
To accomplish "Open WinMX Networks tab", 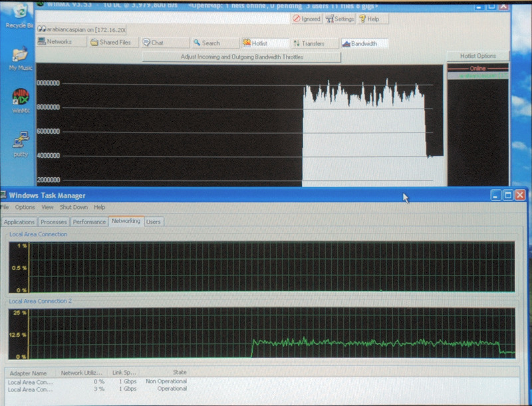I will (61, 42).
